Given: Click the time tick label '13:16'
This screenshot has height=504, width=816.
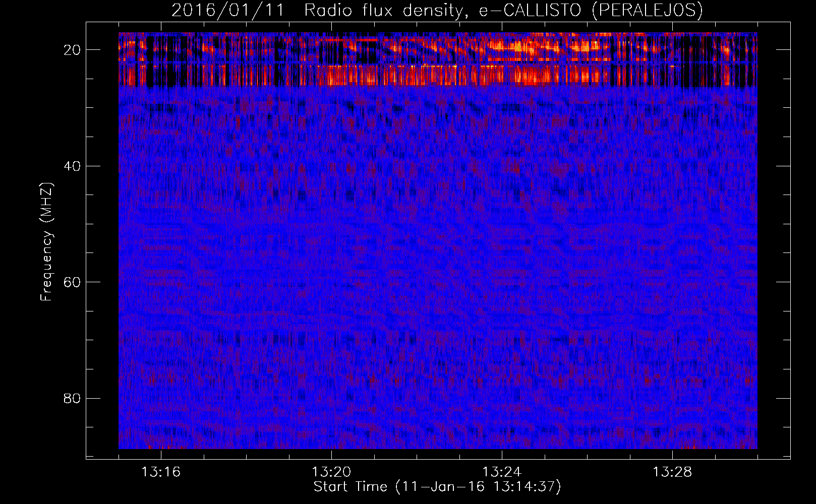Looking at the screenshot, I should pos(161,472).
